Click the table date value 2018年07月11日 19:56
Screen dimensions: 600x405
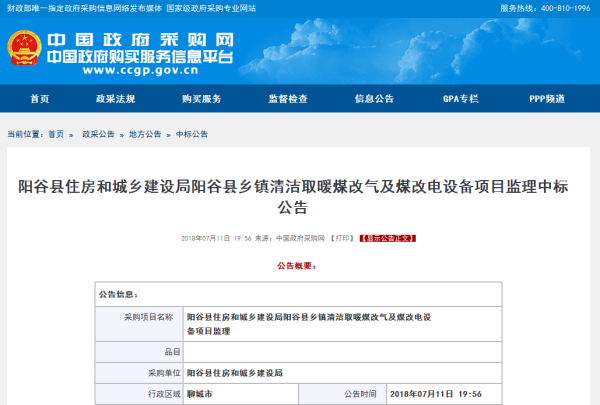(436, 394)
